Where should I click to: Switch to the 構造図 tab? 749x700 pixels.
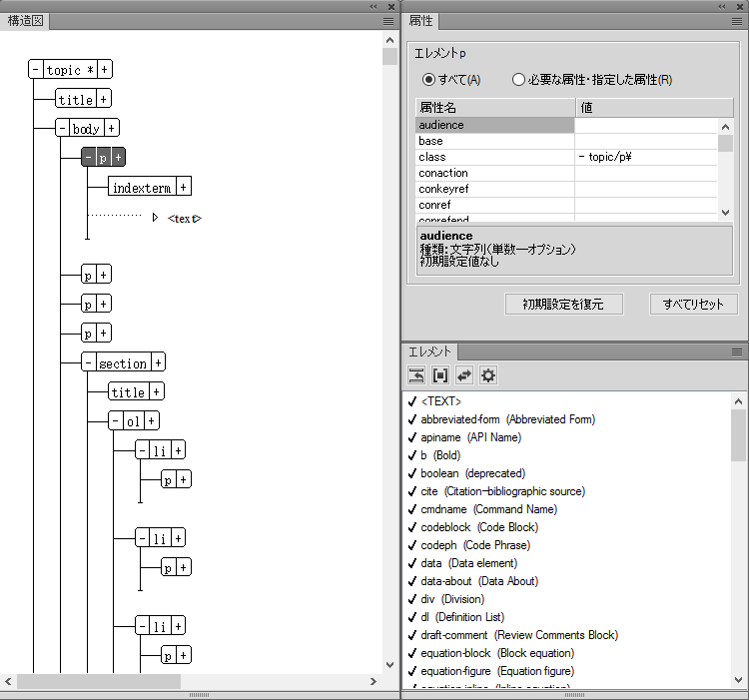(24, 21)
